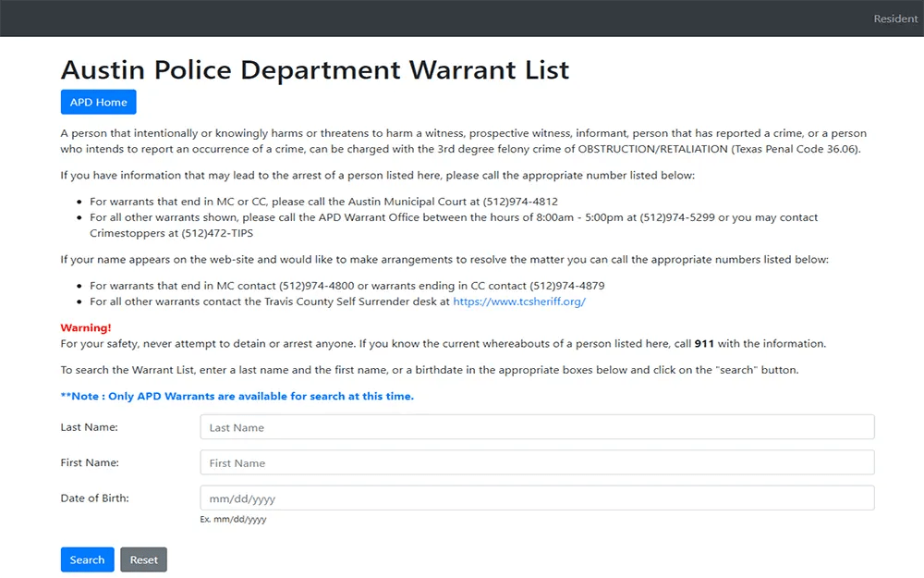Select the Austin Police Department Warrant List heading
Screen dimensions: 924x578
tap(314, 69)
